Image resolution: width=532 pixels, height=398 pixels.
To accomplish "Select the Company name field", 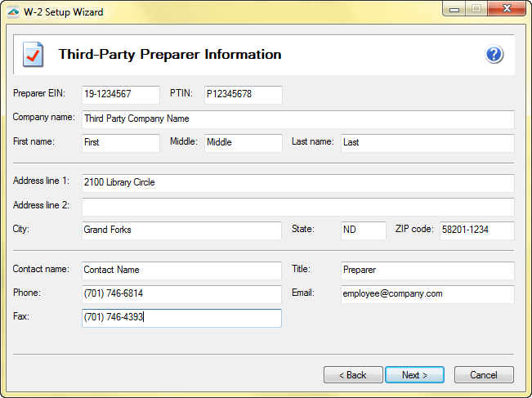I will [x=297, y=119].
